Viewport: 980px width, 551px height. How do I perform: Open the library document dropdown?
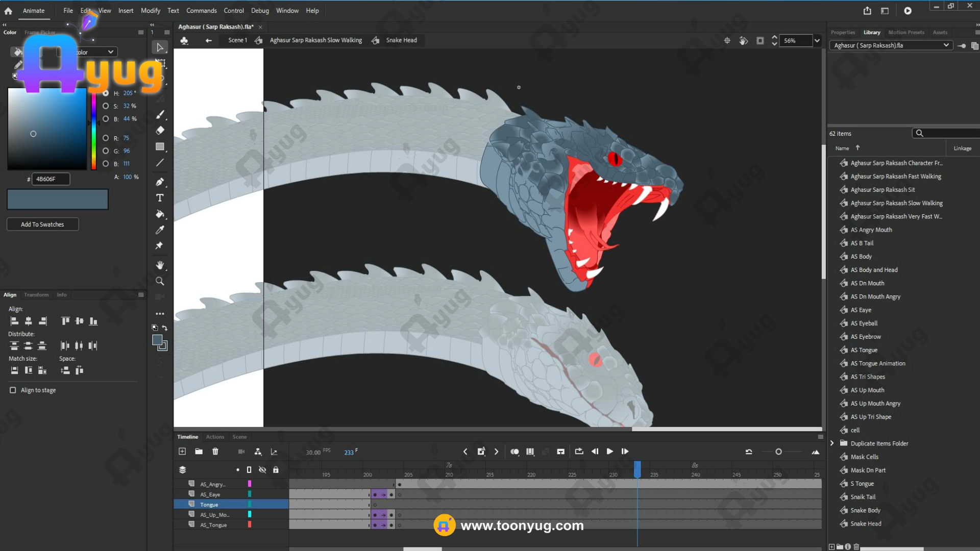click(x=946, y=45)
